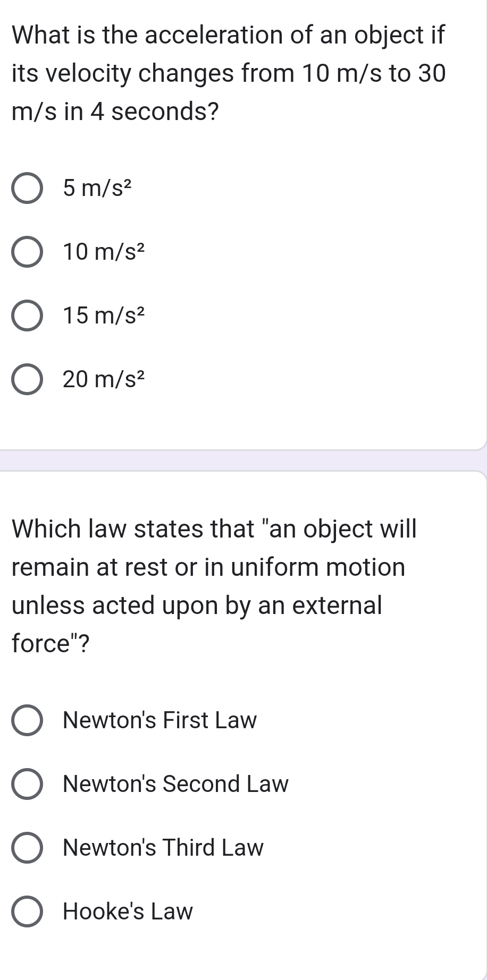Viewport: 487px width, 980px height.
Task: Tap the 'Hooke's Law' label text
Action: (x=128, y=911)
